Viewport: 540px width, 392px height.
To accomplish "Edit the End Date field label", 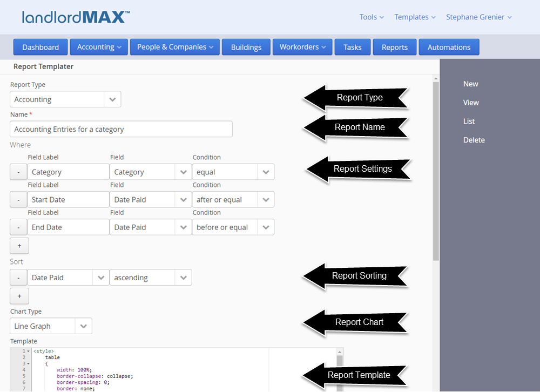I will (x=68, y=227).
